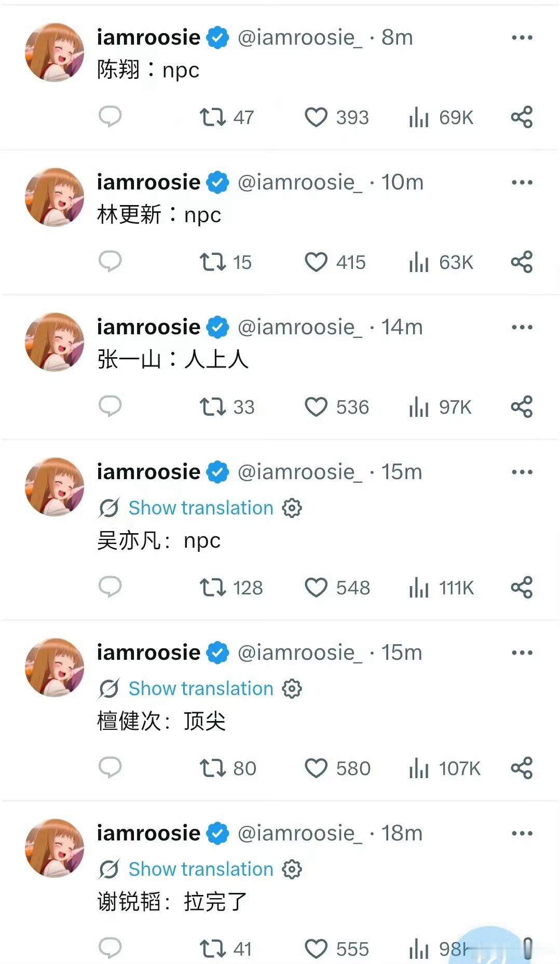Viewport: 560px width, 964px height.
Task: Like the 谢锐韬 拉完了 tweet
Action: coord(316,949)
